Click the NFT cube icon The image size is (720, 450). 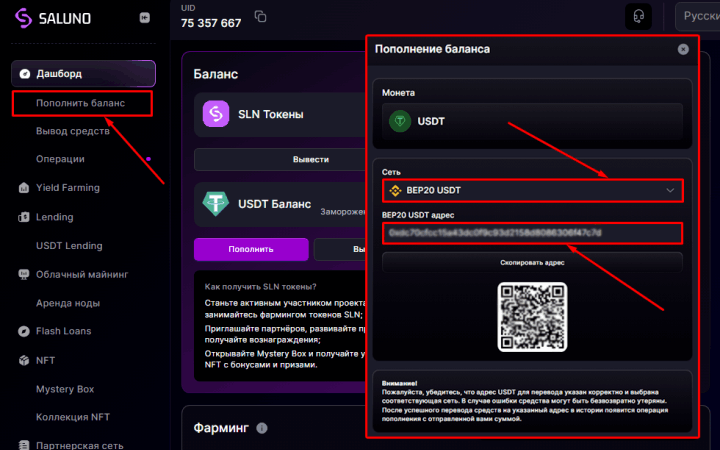(24, 360)
